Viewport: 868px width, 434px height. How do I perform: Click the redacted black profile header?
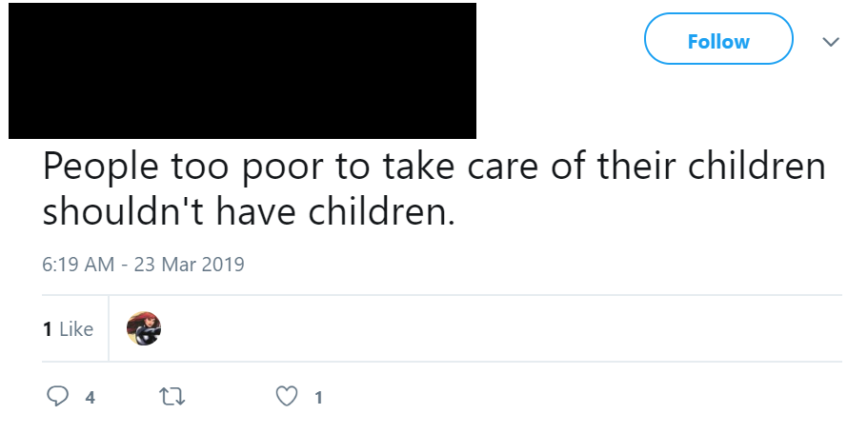[x=242, y=71]
